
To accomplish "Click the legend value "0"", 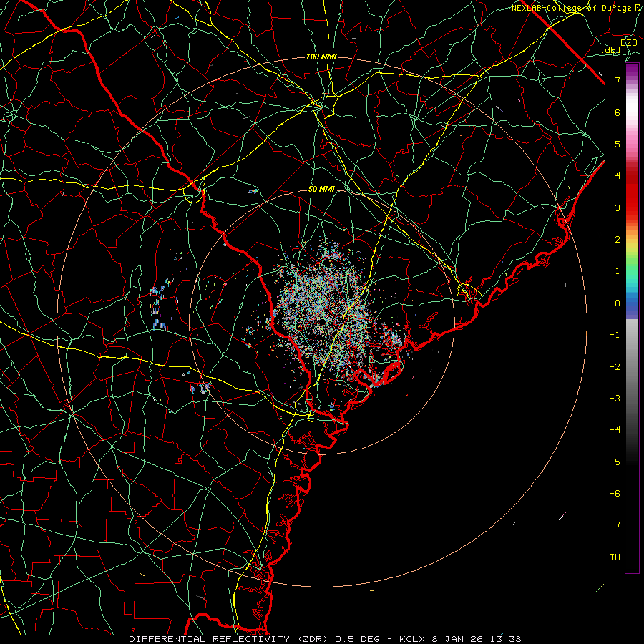I will click(x=618, y=303).
